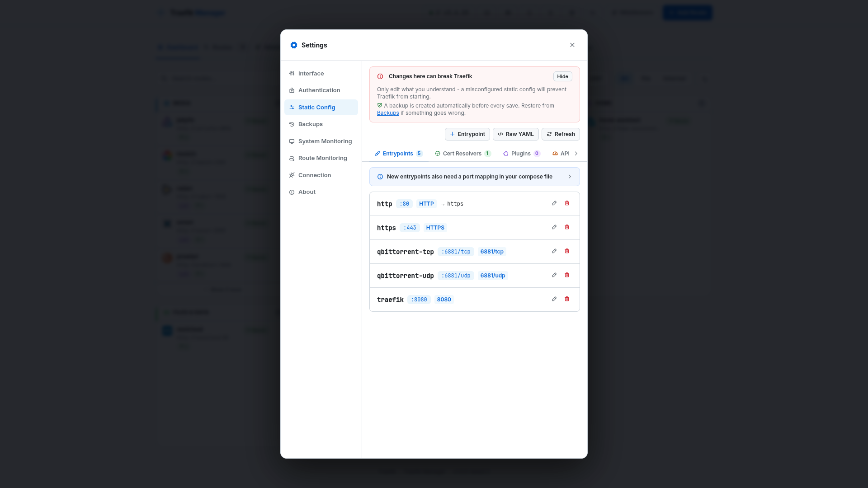
Task: Show more tabs with right chevron
Action: click(576, 154)
